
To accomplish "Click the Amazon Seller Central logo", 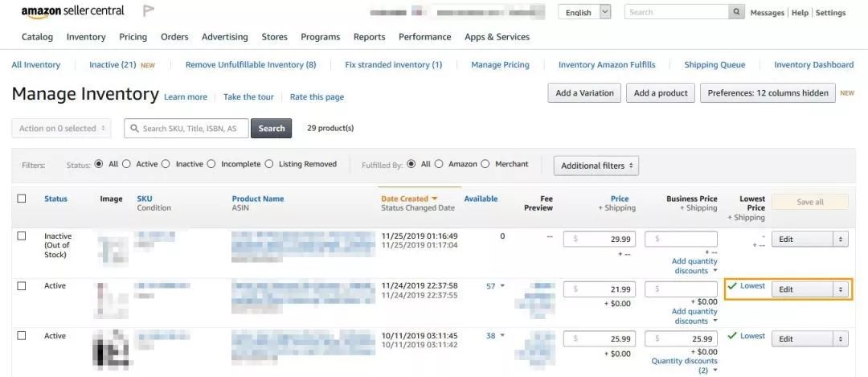I will 72,11.
